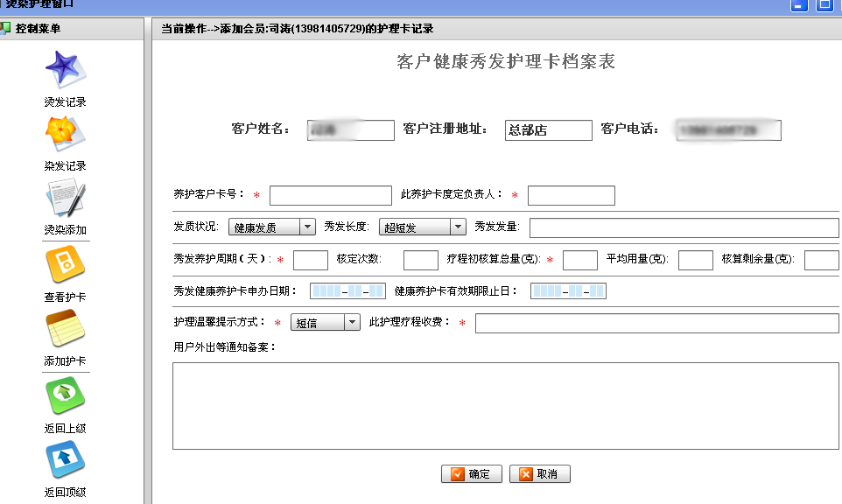Expand the 秀发长度 dropdown arrow

pos(458,227)
